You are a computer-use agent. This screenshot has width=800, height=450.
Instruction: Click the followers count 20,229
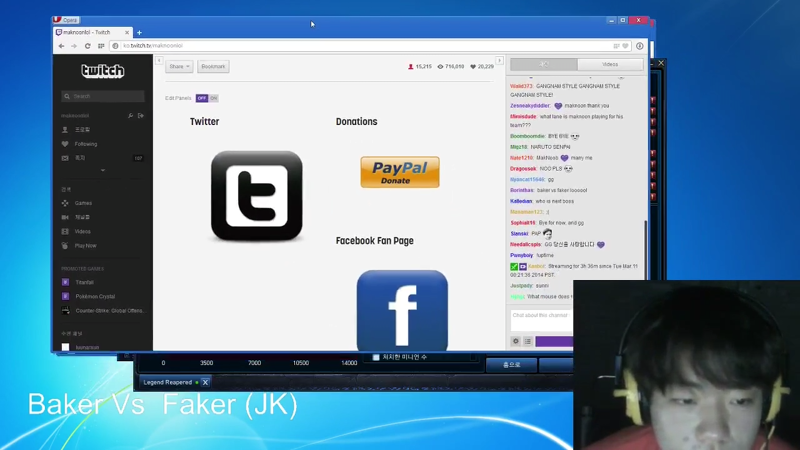click(x=482, y=67)
